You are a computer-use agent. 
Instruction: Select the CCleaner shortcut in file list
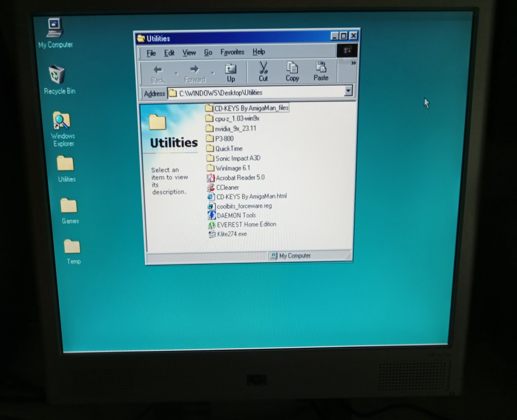tap(227, 187)
